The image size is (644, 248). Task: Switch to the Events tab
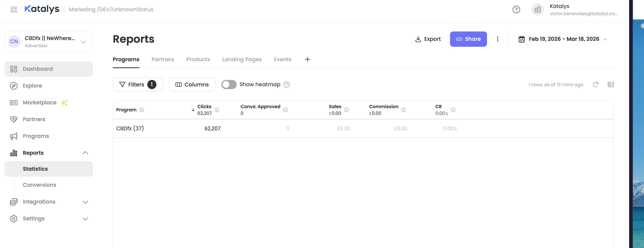click(x=283, y=59)
